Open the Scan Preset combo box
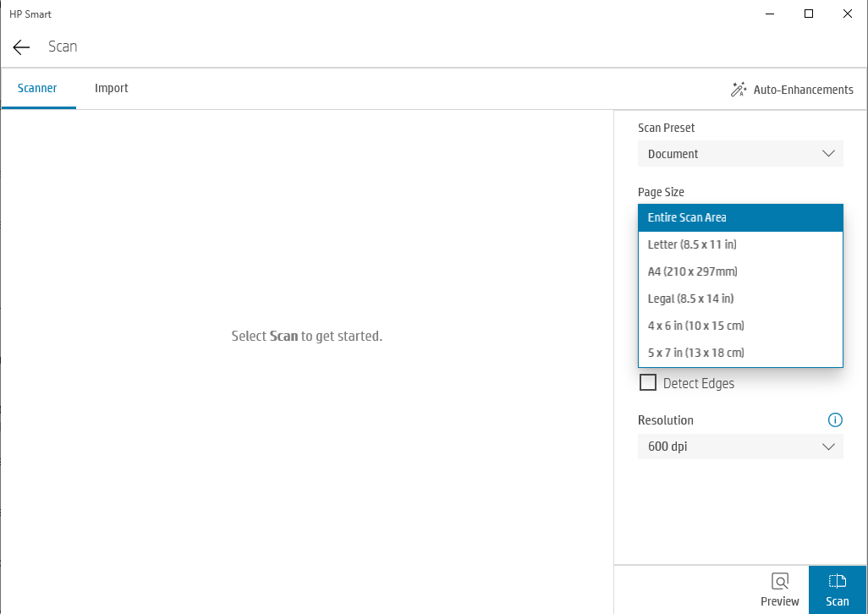 click(740, 153)
